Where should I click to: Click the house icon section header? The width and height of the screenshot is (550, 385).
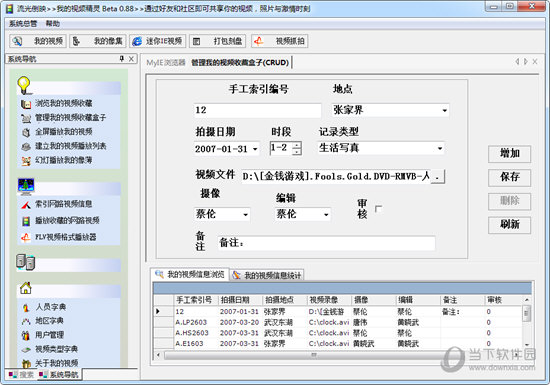[26, 288]
